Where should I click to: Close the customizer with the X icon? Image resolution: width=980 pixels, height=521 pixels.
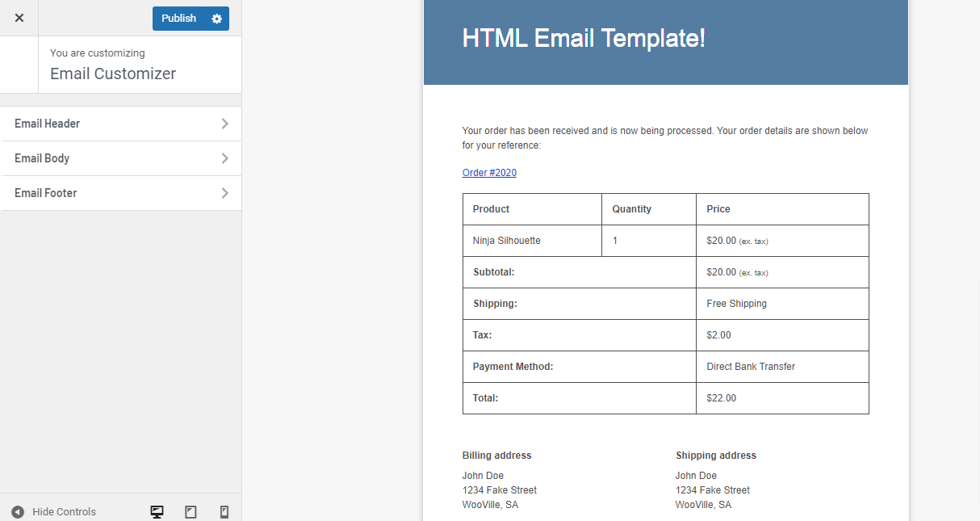pyautogui.click(x=19, y=18)
